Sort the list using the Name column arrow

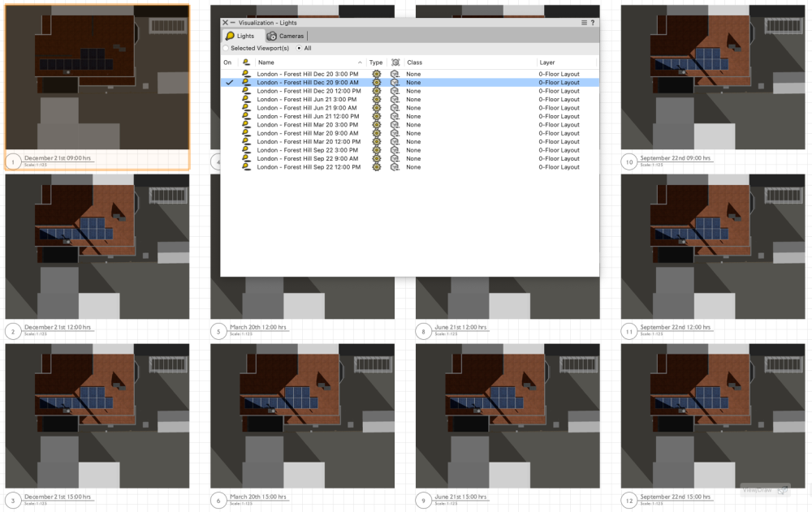click(x=360, y=62)
